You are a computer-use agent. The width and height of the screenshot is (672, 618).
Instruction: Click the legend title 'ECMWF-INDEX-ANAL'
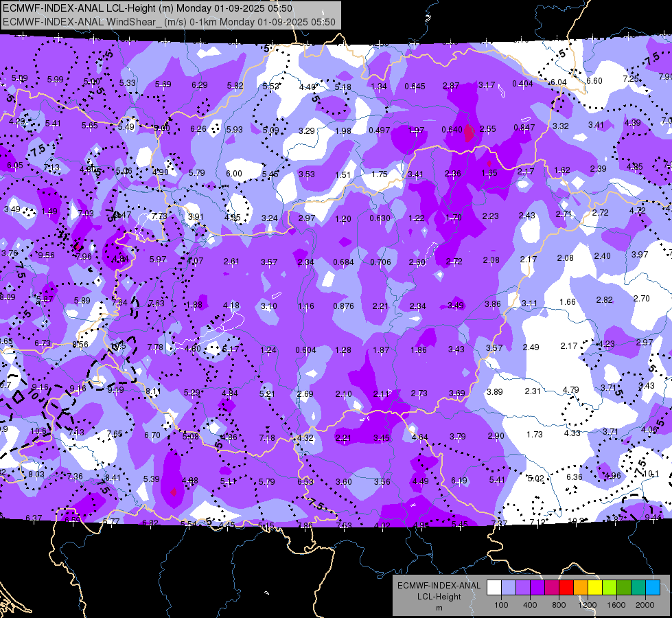click(439, 586)
